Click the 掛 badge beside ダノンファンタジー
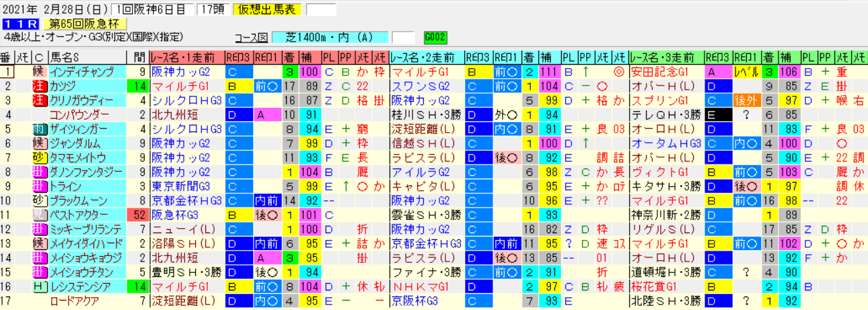 38,171
